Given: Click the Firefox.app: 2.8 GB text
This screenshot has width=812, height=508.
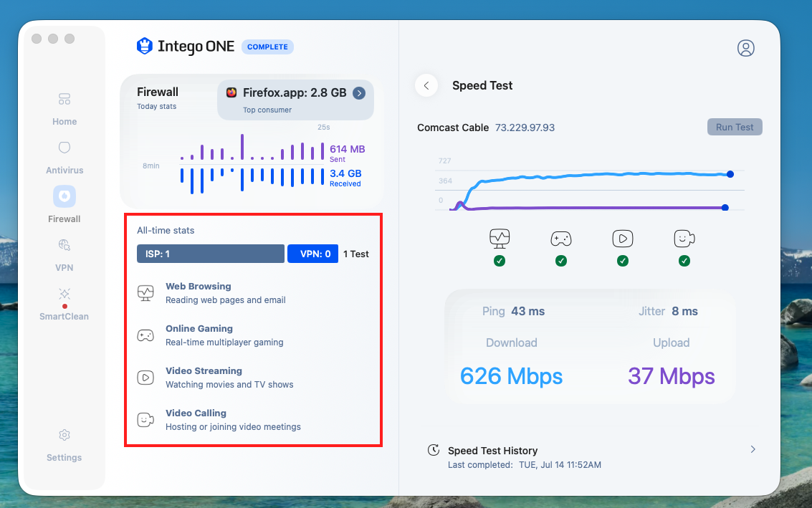Looking at the screenshot, I should 295,92.
